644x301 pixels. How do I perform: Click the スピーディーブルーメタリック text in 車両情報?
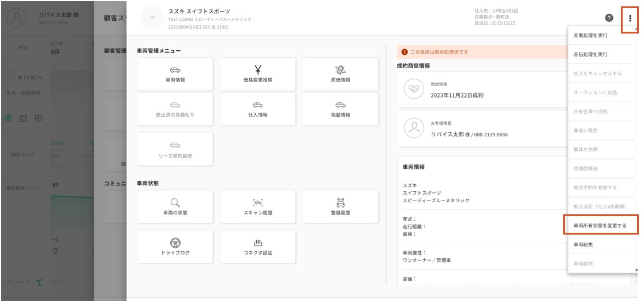point(436,200)
